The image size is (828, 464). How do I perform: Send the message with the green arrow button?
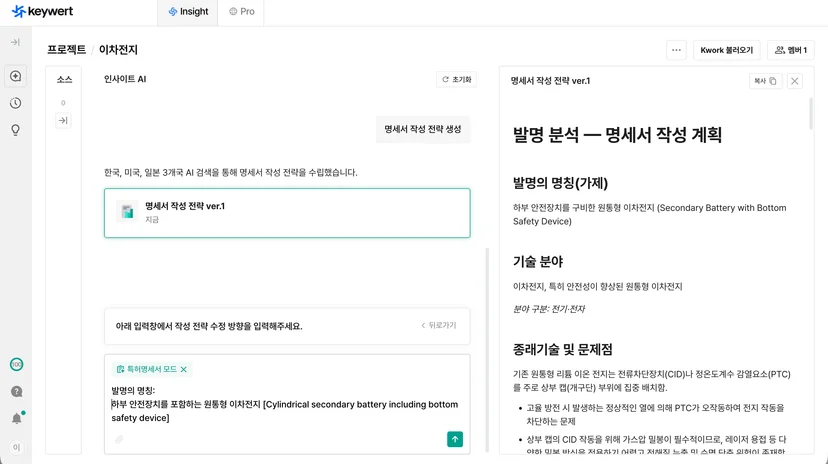[455, 439]
